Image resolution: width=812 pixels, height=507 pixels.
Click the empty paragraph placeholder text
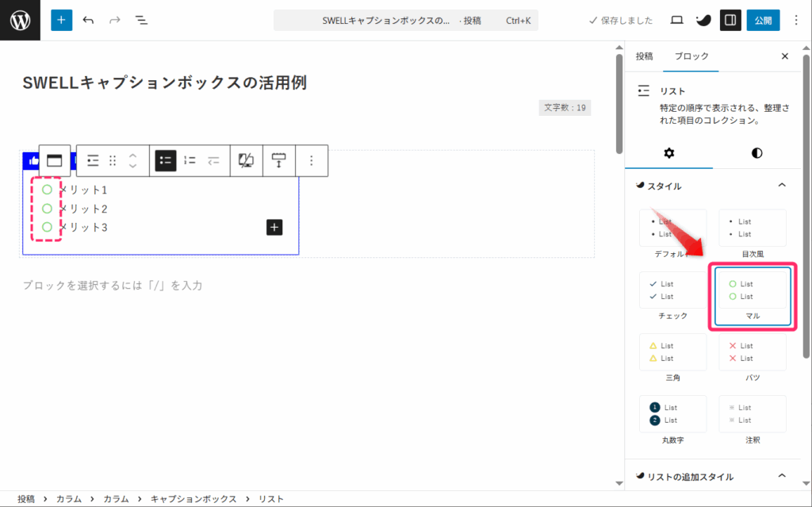coord(113,285)
